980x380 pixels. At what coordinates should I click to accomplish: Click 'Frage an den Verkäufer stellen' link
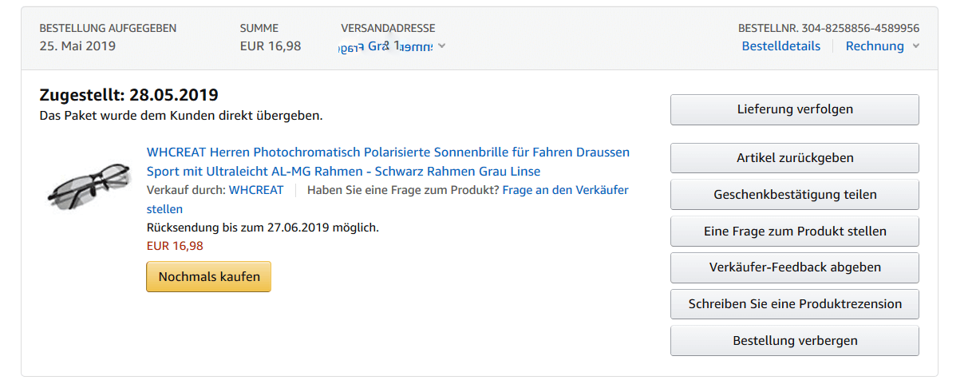[565, 190]
